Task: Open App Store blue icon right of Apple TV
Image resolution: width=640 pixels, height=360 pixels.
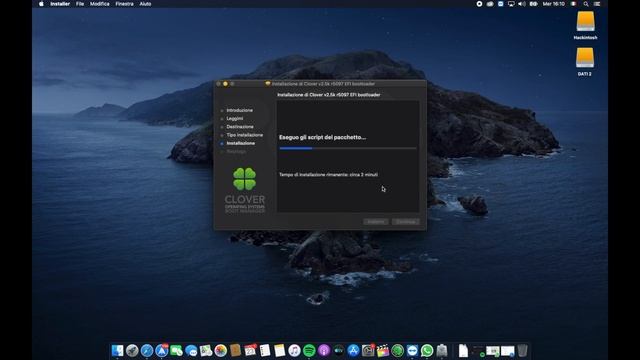Action: [353, 351]
